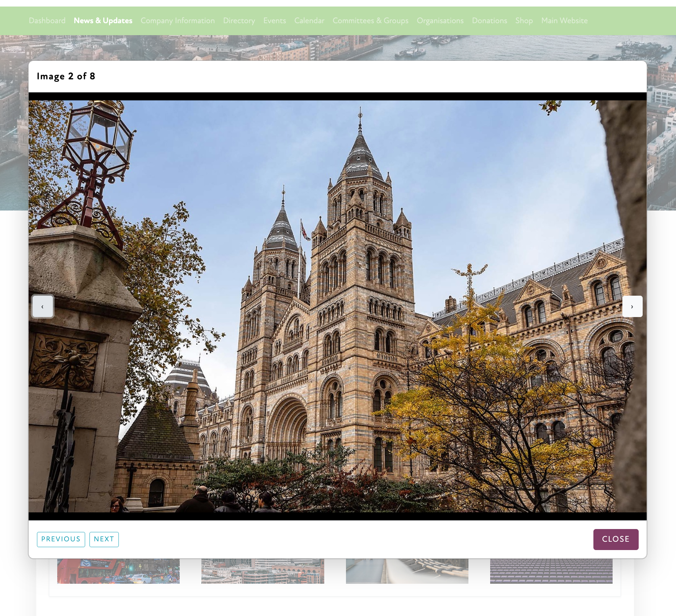Click the left chevron arrow on image
Viewport: 676px width, 616px height.
tap(43, 307)
